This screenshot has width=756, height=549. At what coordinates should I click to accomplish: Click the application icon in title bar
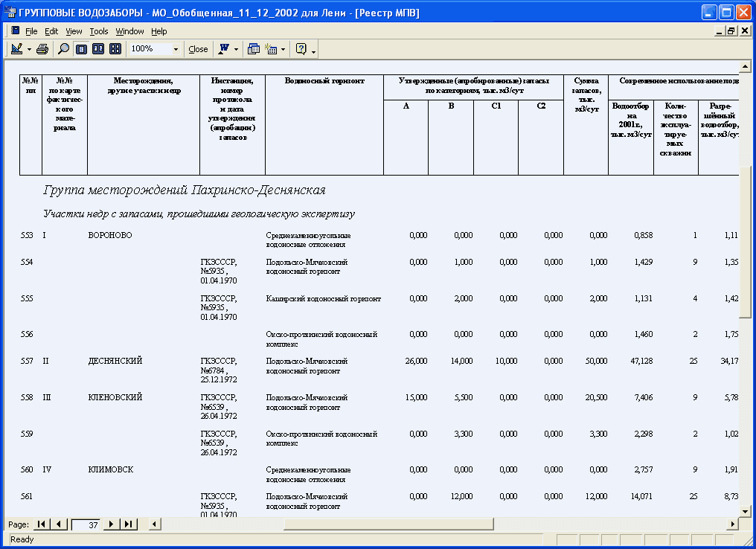pos(12,13)
